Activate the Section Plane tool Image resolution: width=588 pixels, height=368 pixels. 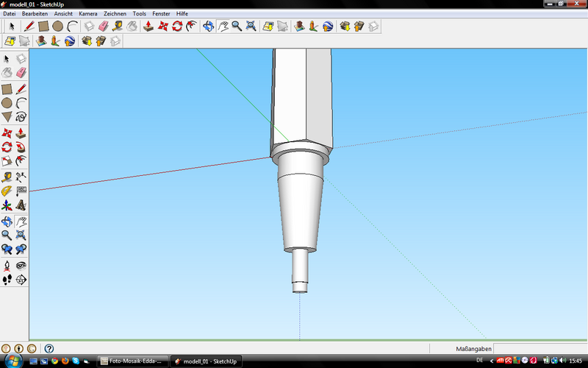(21, 280)
